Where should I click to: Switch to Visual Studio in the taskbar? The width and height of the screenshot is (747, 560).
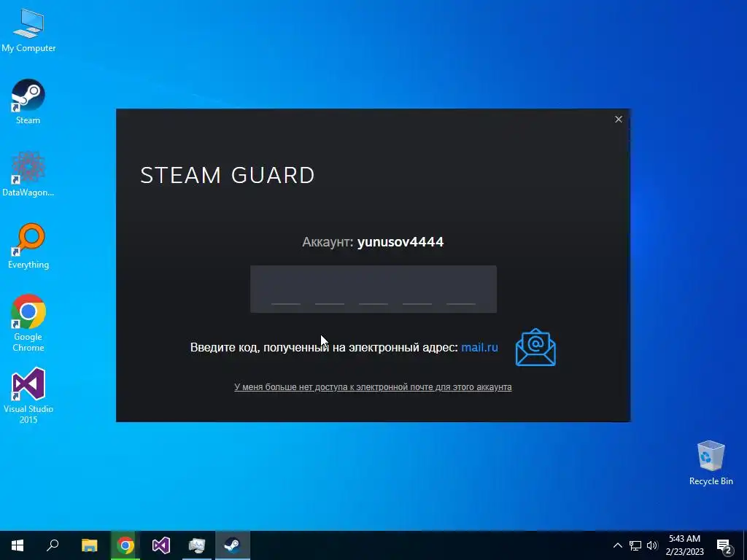tap(161, 545)
